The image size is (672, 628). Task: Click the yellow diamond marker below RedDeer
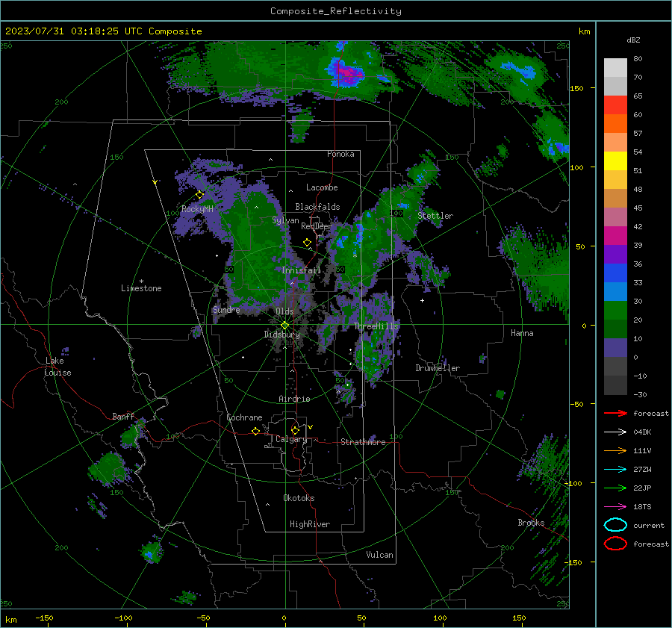tap(308, 243)
